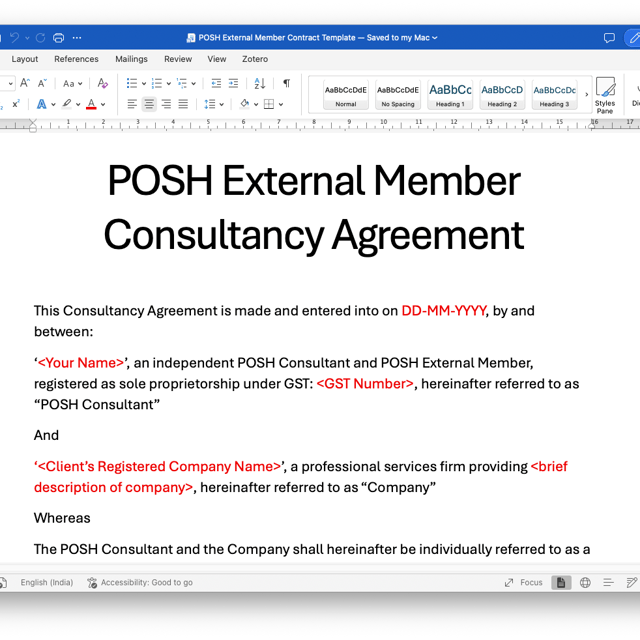
Task: Open highlight color dropdown arrow
Action: (78, 105)
